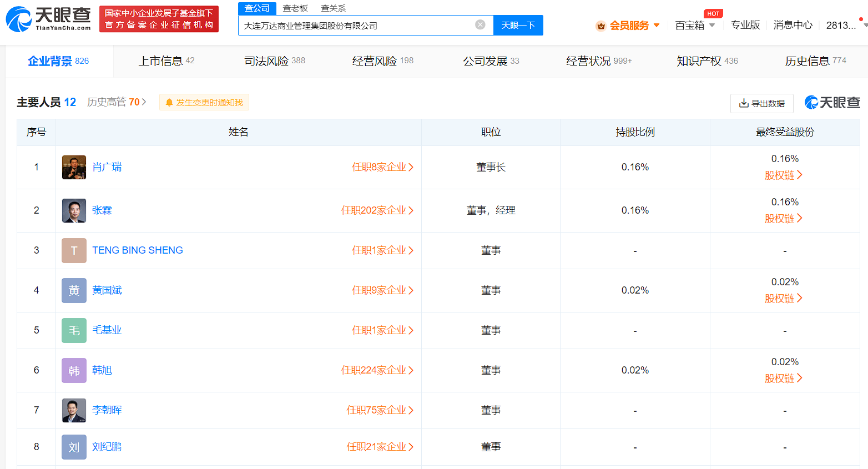This screenshot has height=469, width=868.
Task: Click the Tianyancha logo in top left
Action: [x=47, y=18]
